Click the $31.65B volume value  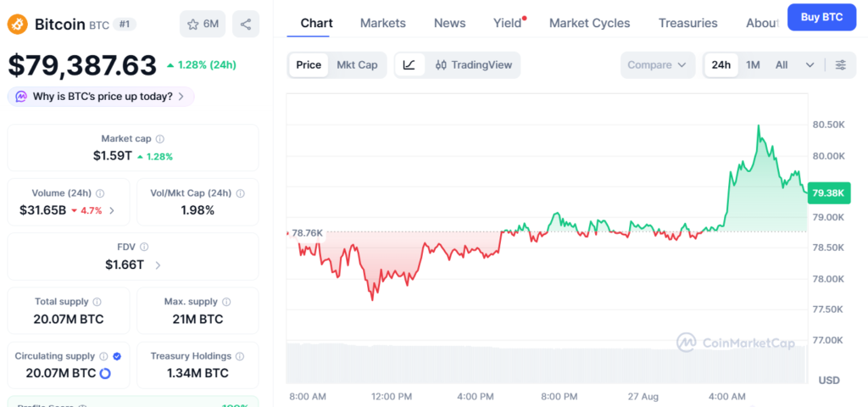click(42, 210)
